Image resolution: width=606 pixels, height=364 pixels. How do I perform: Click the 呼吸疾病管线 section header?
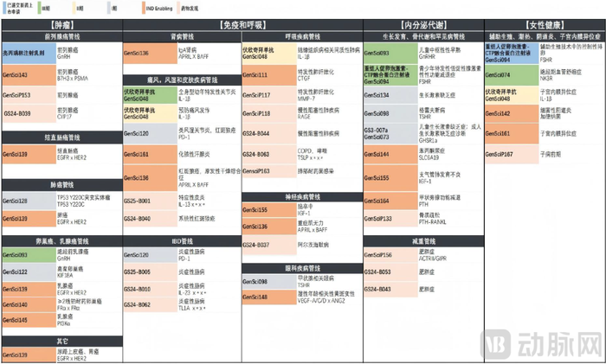(x=303, y=36)
